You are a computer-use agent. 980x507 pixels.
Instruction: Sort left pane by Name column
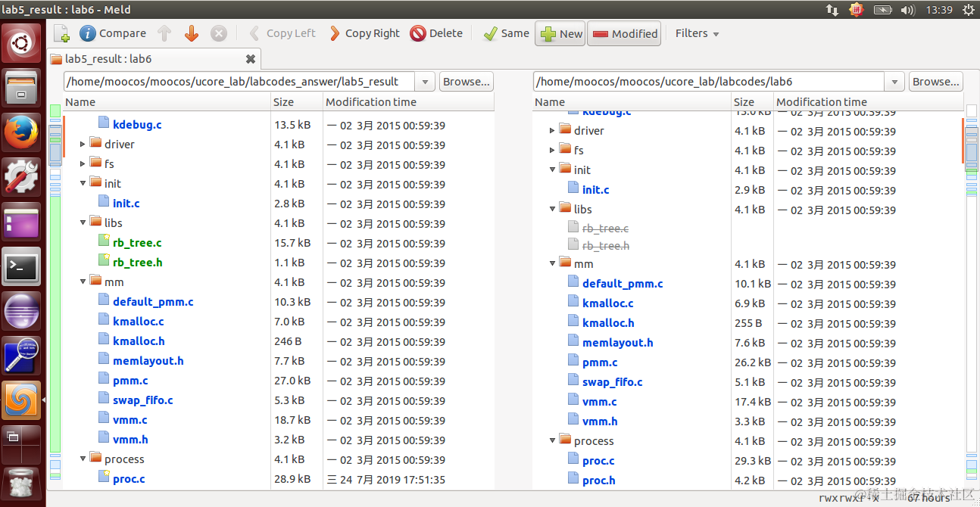[x=167, y=101]
